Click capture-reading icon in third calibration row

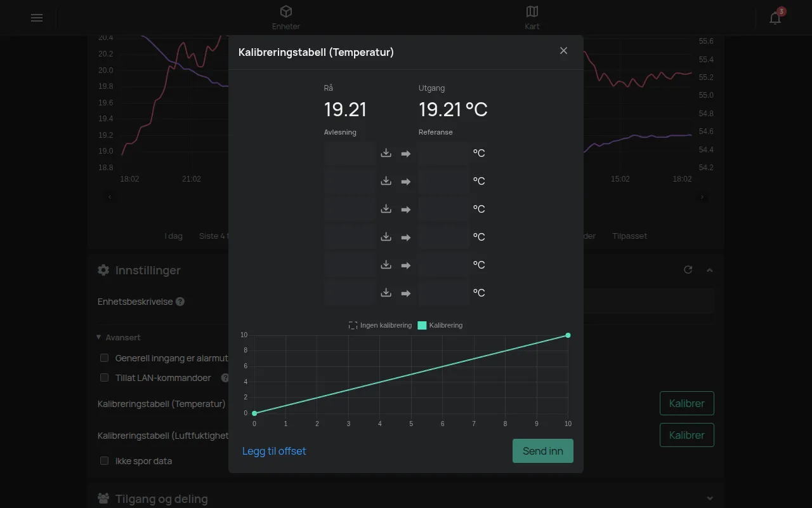click(386, 209)
